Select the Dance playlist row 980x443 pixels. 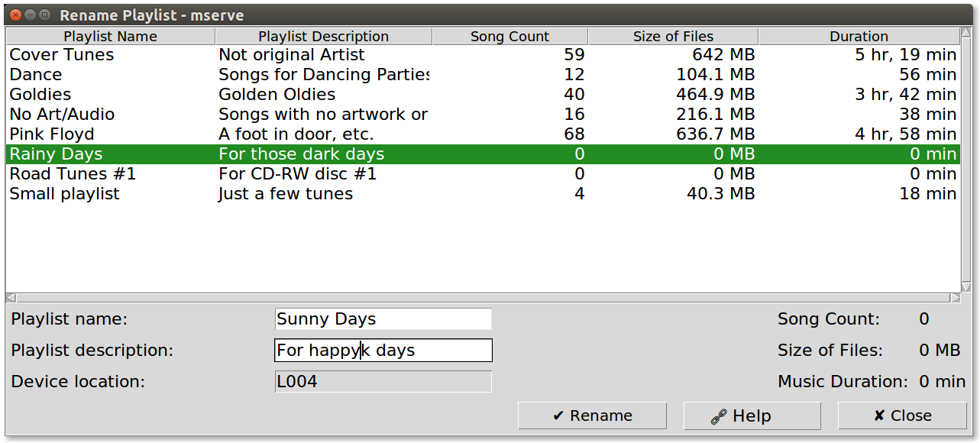483,75
